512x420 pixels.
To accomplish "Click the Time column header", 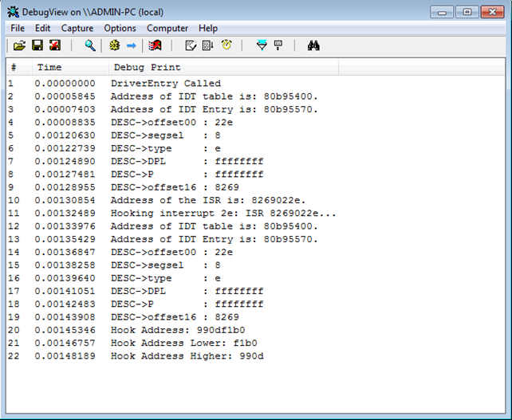I will pos(49,67).
